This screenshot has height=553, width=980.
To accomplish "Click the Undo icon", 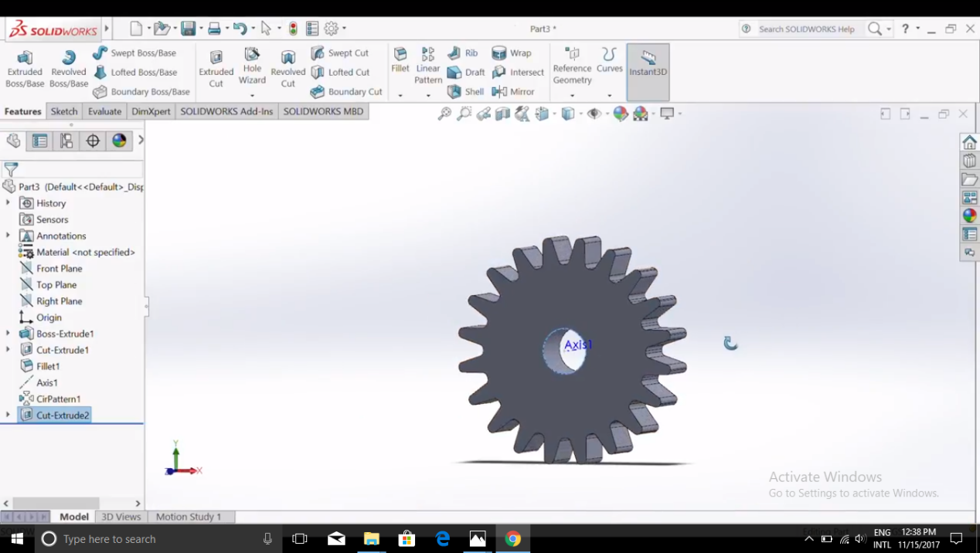I will (x=240, y=29).
